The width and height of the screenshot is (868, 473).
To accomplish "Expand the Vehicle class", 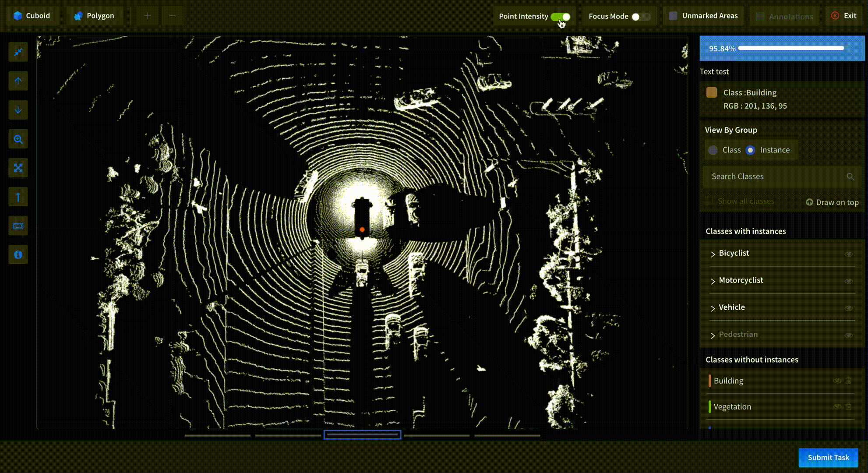I will (713, 308).
